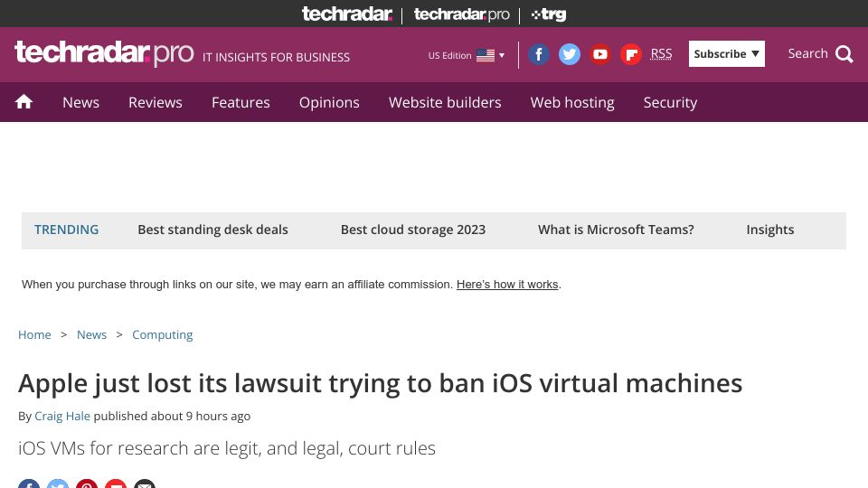Open Best standing desk deals trending link
The width and height of the screenshot is (868, 488).
pos(213,230)
